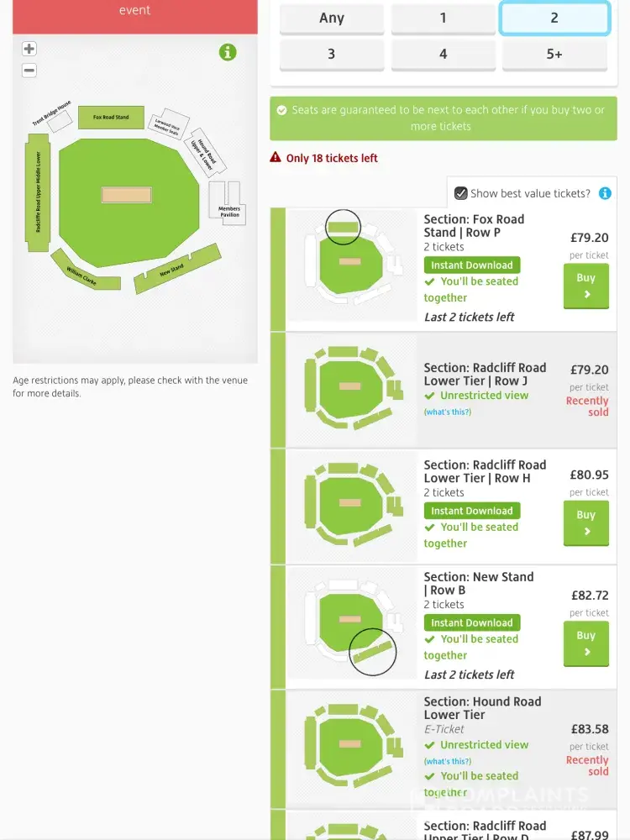The height and width of the screenshot is (840, 630).
Task: Zoom out on the stadium map
Action: (29, 71)
